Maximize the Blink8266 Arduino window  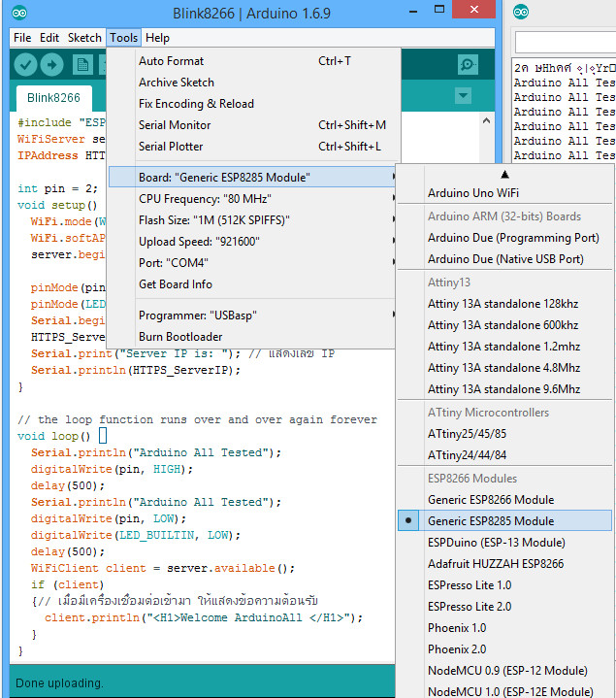439,10
